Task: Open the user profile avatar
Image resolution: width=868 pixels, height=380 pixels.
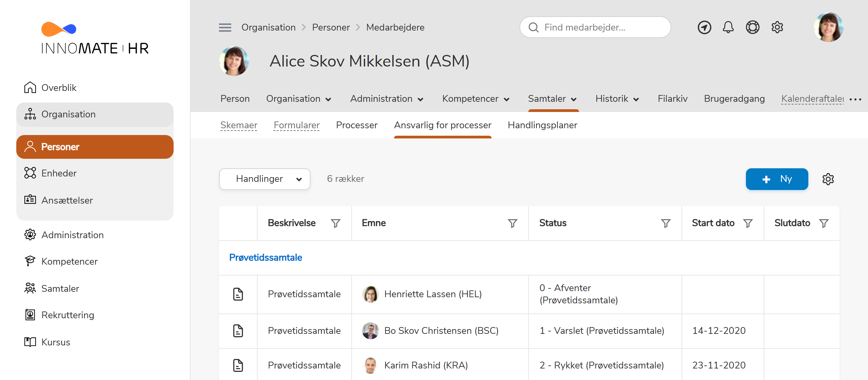Action: 828,27
